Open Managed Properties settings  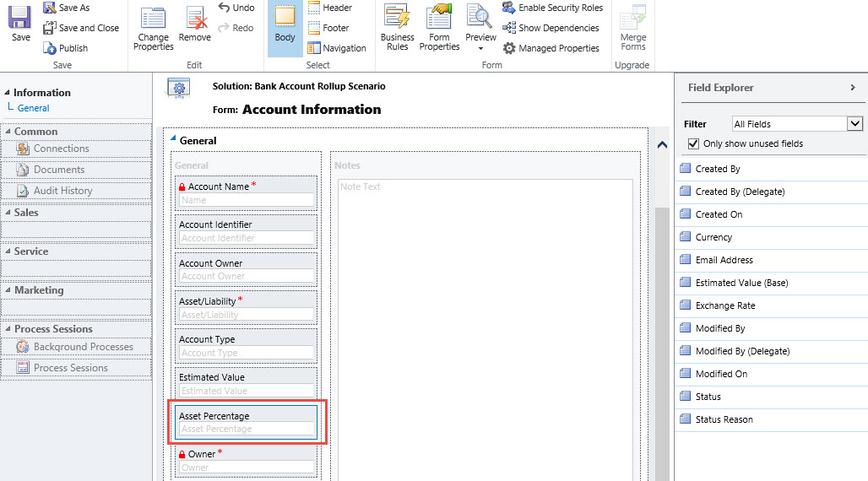pos(551,48)
